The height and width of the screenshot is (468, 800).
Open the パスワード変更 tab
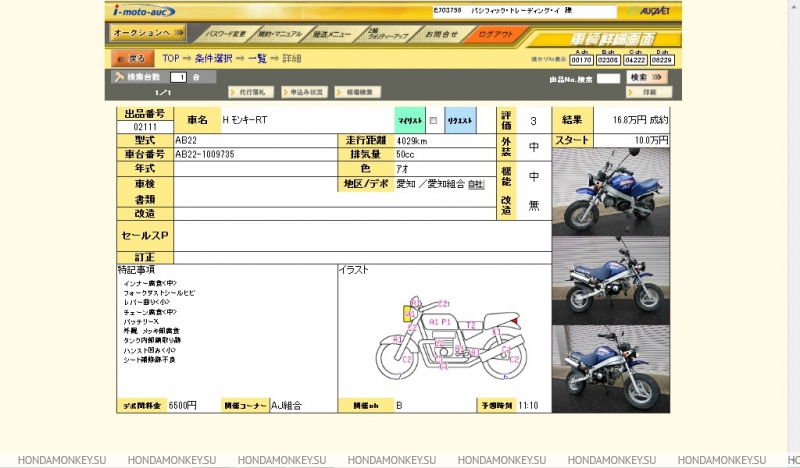pos(225,34)
